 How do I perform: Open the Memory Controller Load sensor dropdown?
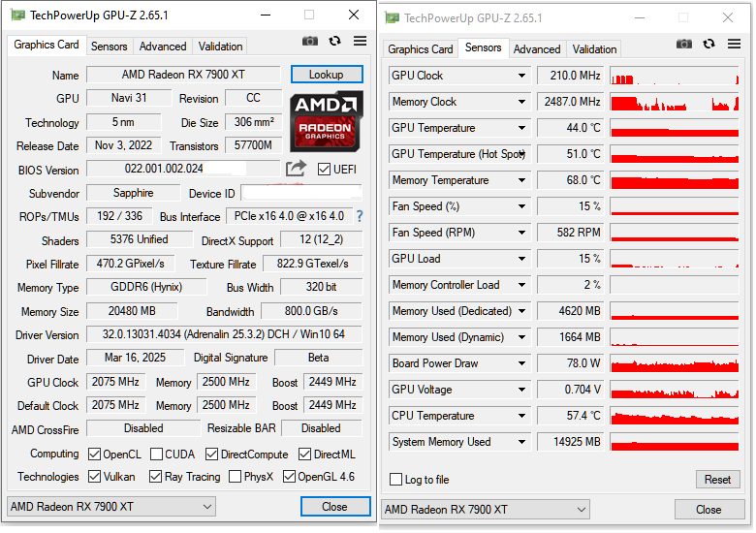[521, 285]
